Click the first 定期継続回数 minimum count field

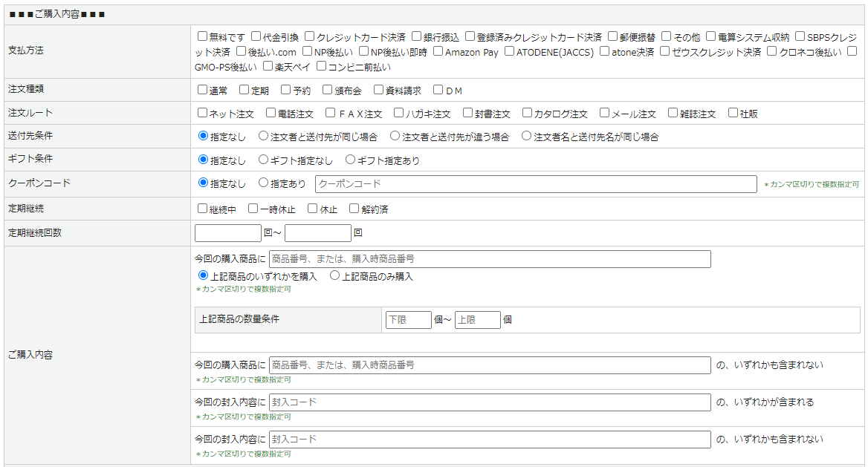click(x=227, y=233)
